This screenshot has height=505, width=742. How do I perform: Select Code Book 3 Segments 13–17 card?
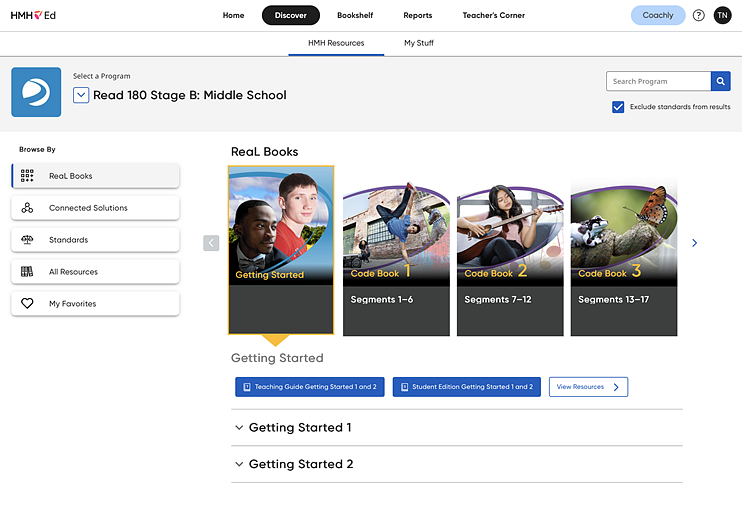click(624, 258)
